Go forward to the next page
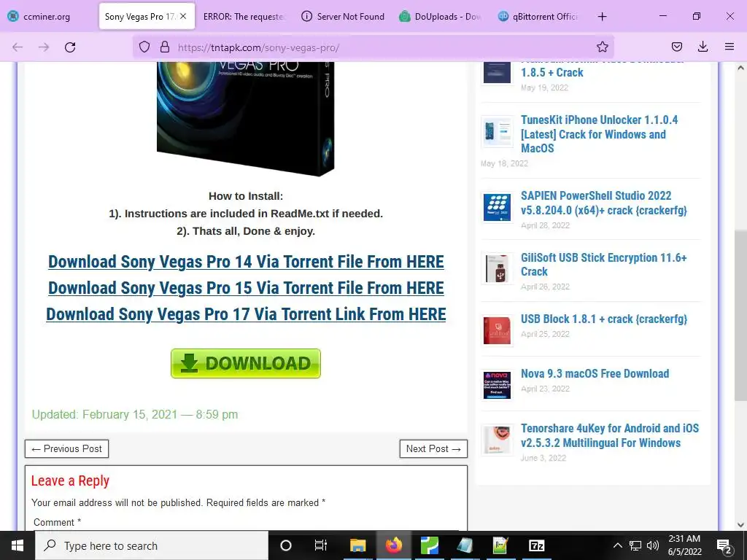The width and height of the screenshot is (747, 560). click(44, 47)
